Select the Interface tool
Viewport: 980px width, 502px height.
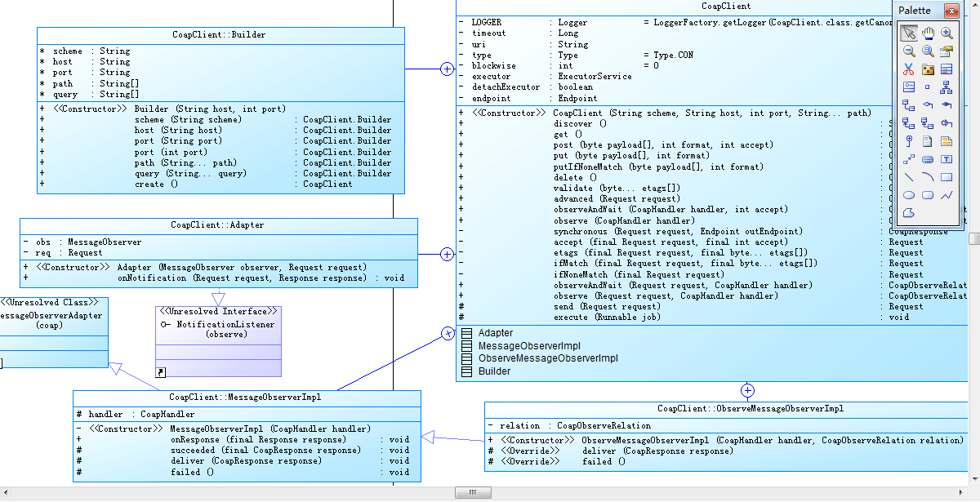pos(909,87)
